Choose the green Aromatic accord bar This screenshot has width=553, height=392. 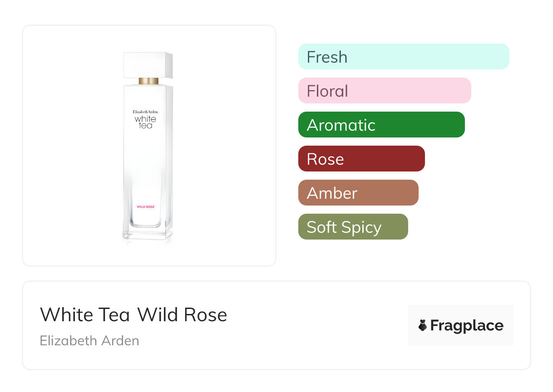pyautogui.click(x=381, y=125)
